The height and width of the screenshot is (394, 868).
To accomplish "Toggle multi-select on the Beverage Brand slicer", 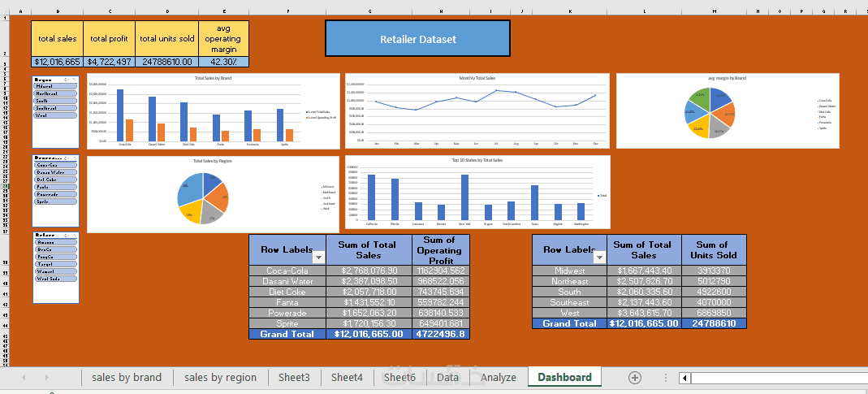I will click(x=66, y=158).
